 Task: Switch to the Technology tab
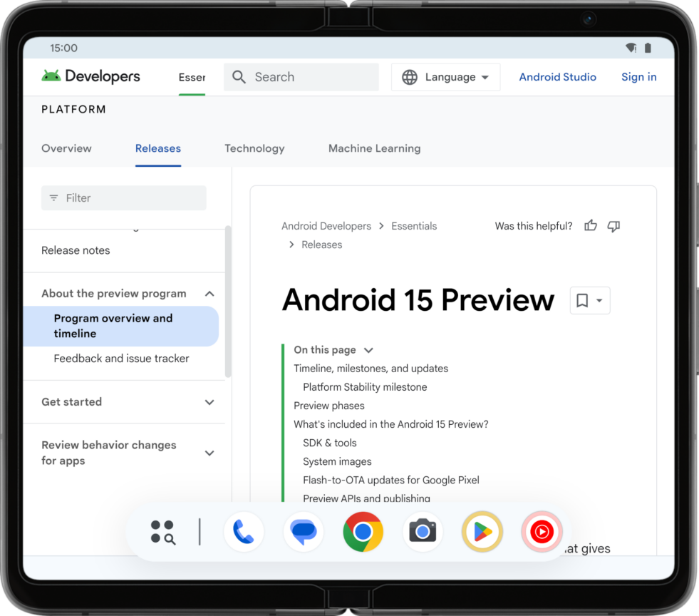coord(254,148)
